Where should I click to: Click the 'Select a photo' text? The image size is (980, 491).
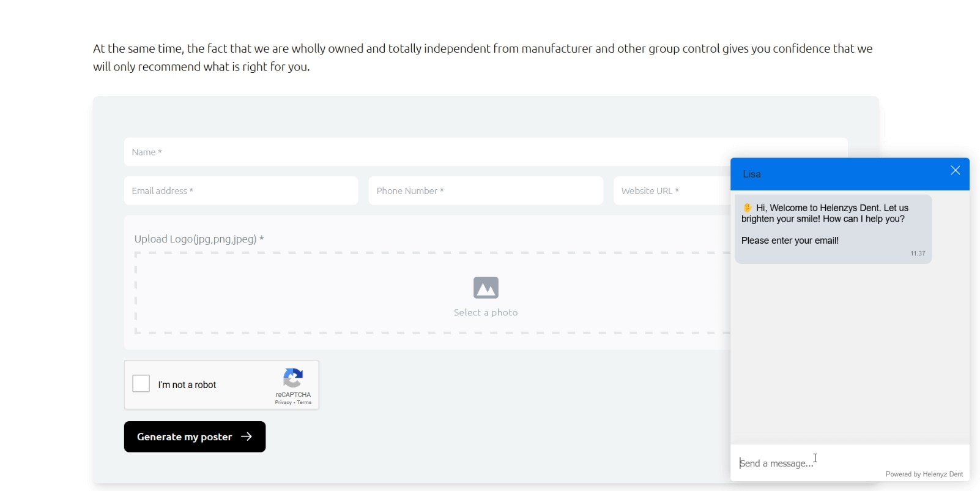pyautogui.click(x=486, y=313)
